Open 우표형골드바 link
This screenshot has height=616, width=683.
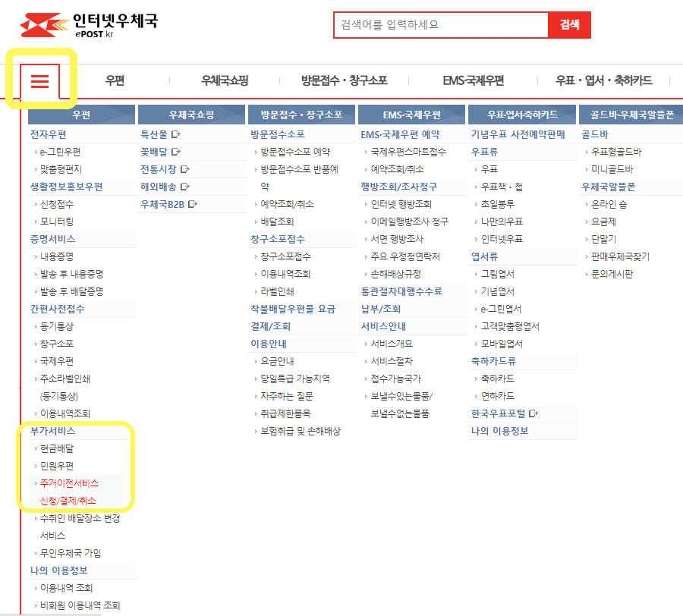(616, 152)
